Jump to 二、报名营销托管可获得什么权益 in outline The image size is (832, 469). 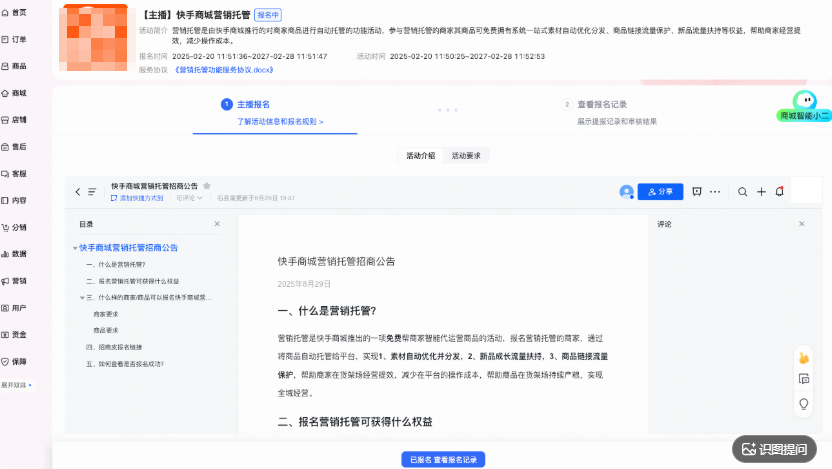click(133, 281)
